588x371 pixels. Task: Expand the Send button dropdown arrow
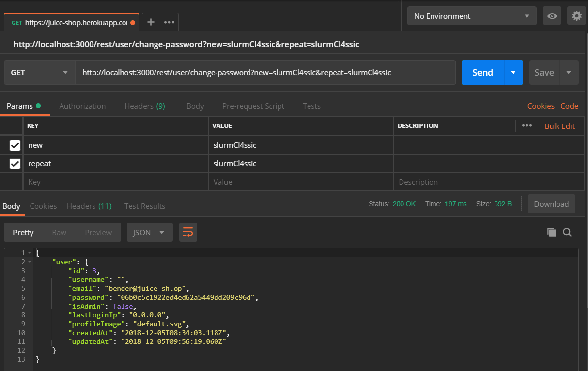(513, 72)
